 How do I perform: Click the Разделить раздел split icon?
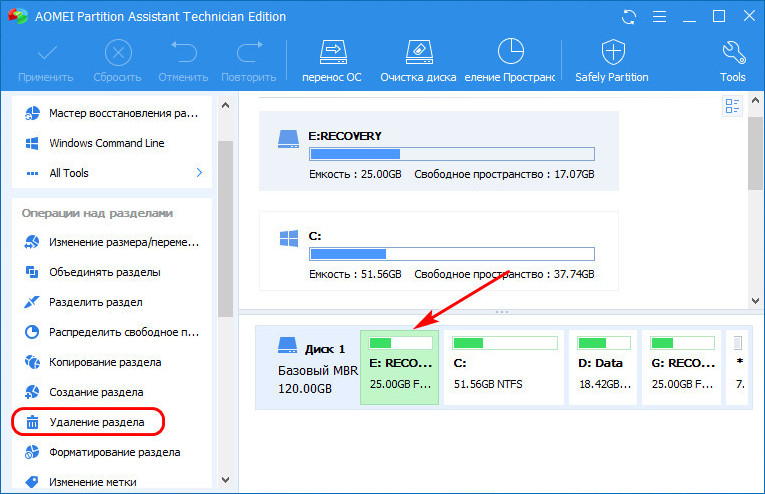[x=32, y=302]
